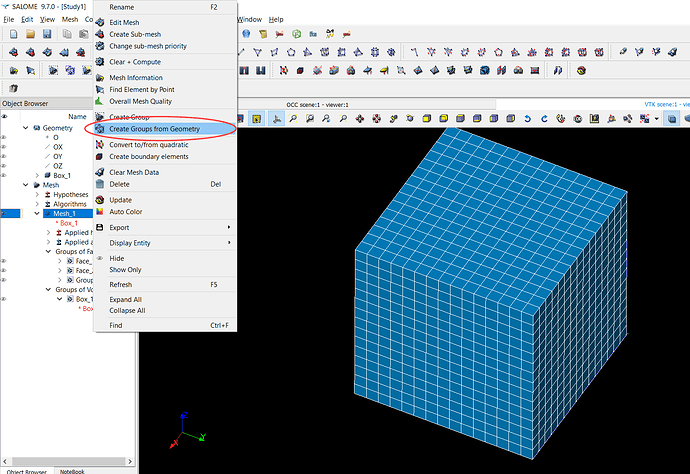
Task: Toggle visibility eye for Box_1 geometry
Action: (5, 175)
